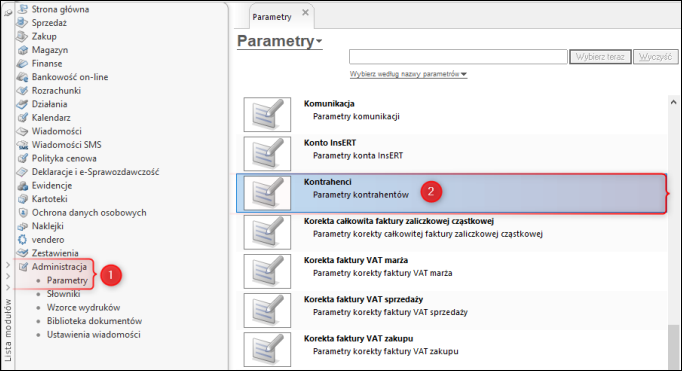
Task: Open the Bankowość on-line icon
Action: (x=22, y=77)
